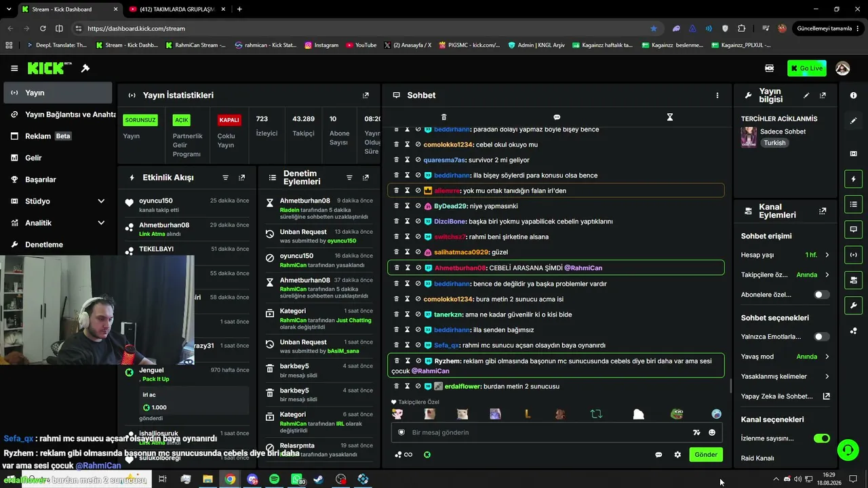Expand Yasaklanmış kelimeler setting
This screenshot has height=488, width=868.
(827, 376)
